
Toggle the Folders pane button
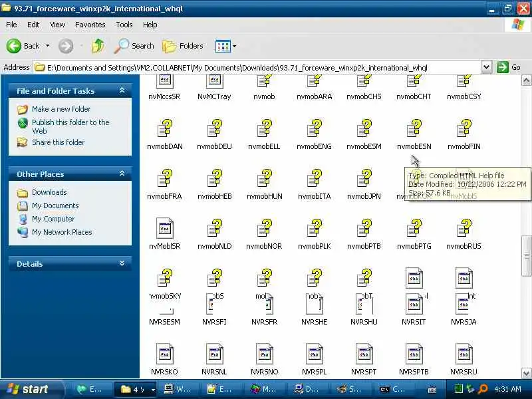(184, 46)
